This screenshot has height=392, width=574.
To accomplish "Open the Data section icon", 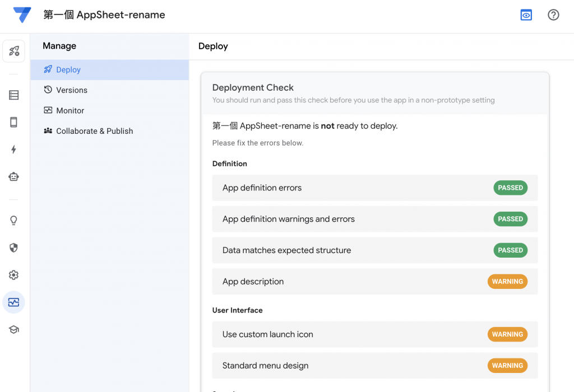I will [14, 95].
